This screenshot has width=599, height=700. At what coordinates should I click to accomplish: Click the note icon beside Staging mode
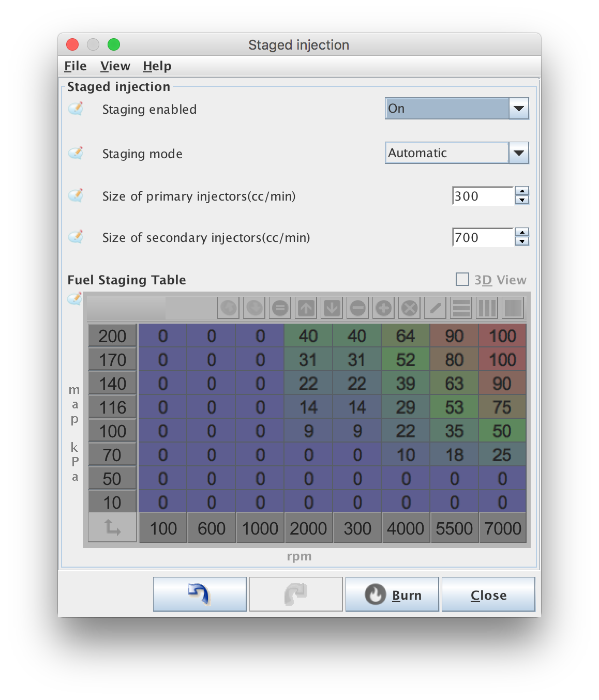tap(76, 153)
